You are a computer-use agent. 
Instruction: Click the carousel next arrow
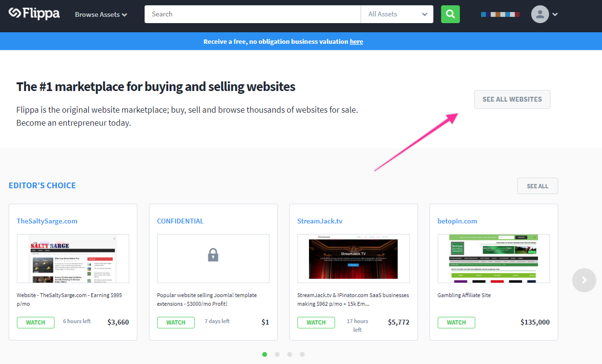coord(584,280)
